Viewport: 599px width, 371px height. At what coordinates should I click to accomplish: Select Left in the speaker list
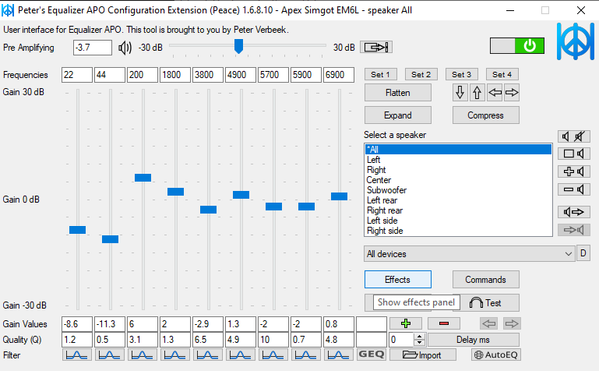pyautogui.click(x=458, y=160)
